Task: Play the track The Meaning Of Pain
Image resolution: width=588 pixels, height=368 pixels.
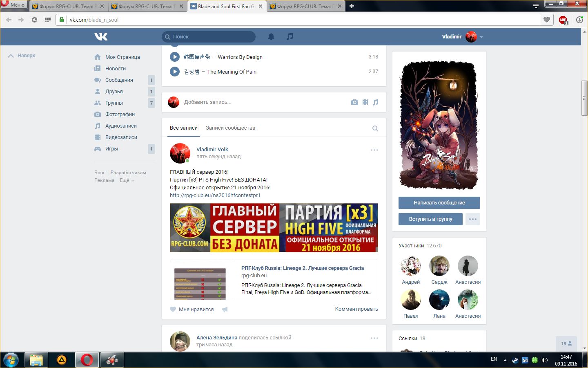Action: pyautogui.click(x=175, y=72)
